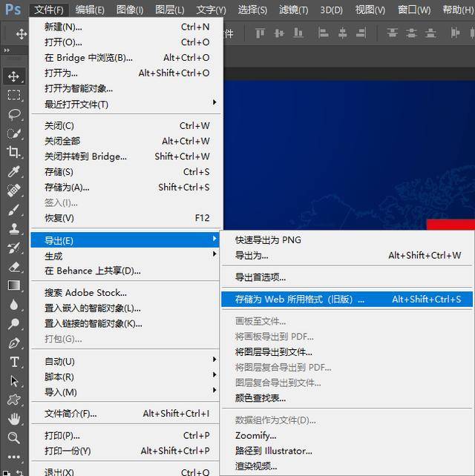
Task: Click Align left edges icon
Action: (x=323, y=33)
